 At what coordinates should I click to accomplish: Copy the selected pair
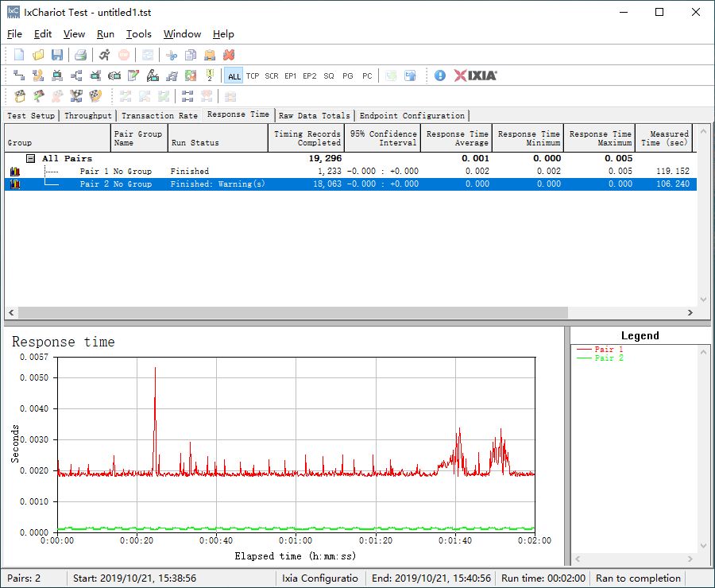(191, 55)
